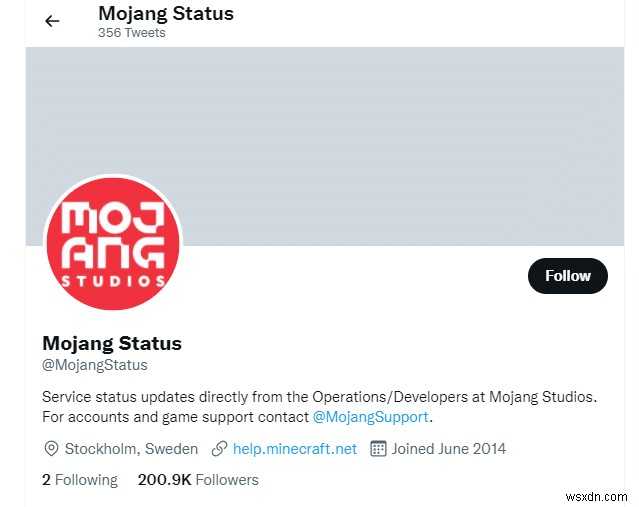639x507 pixels.
Task: Click the back arrow icon
Action: coord(52,21)
